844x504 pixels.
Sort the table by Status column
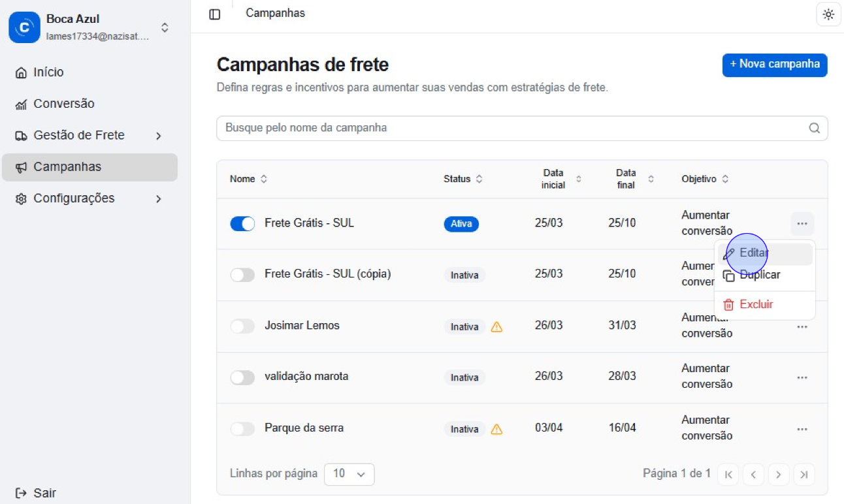click(463, 179)
